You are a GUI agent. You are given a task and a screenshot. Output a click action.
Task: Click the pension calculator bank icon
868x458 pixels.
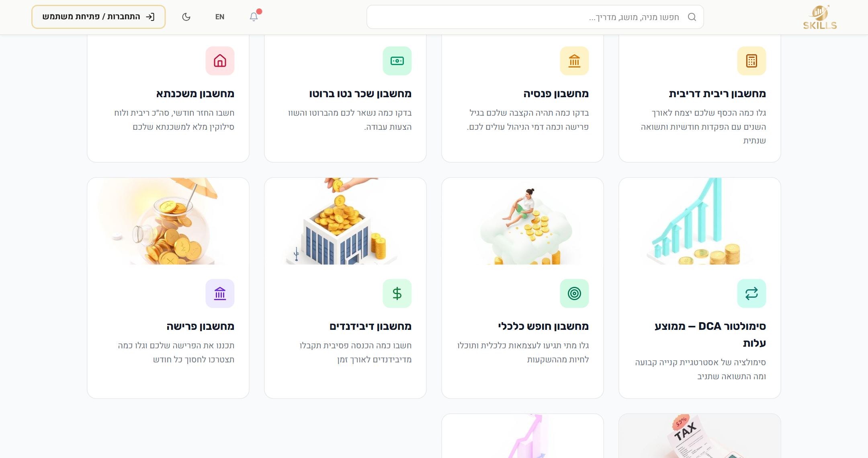tap(574, 61)
